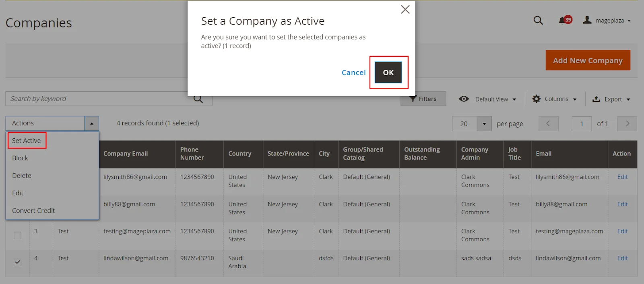This screenshot has height=284, width=644.
Task: Edit the billy88@gmail.com company row
Action: 622,204
